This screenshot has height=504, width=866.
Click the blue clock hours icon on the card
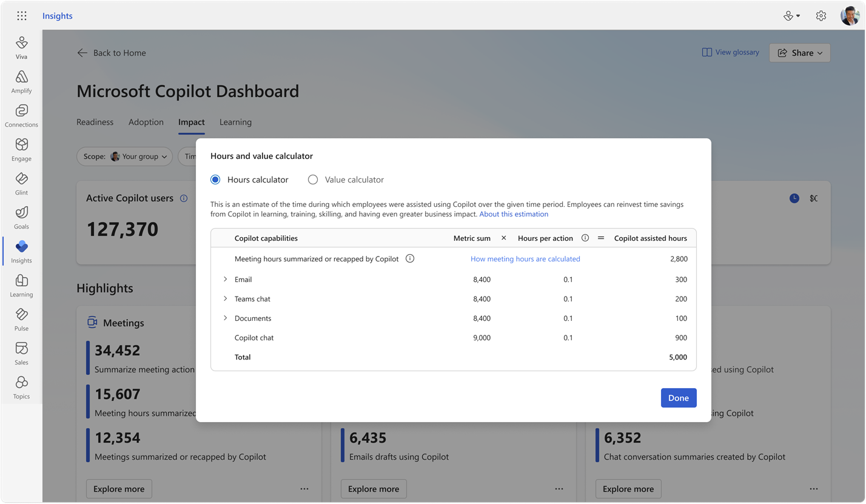tap(794, 198)
